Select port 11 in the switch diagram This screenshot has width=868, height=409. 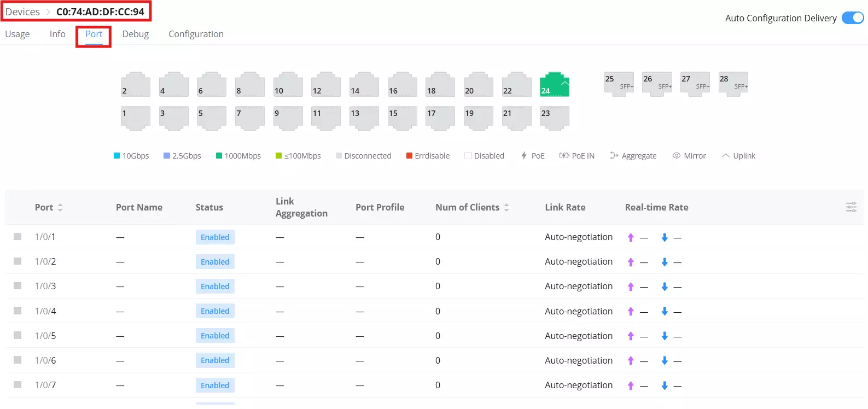(x=326, y=118)
